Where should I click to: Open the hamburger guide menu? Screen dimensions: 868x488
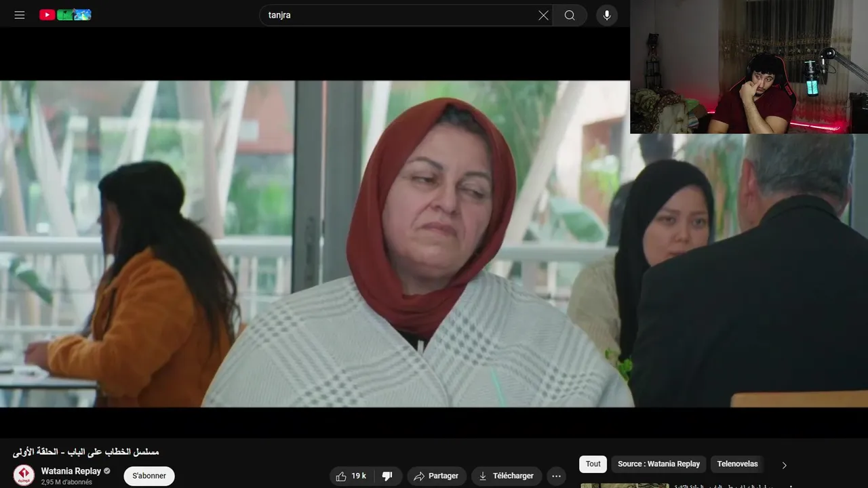pos(20,15)
